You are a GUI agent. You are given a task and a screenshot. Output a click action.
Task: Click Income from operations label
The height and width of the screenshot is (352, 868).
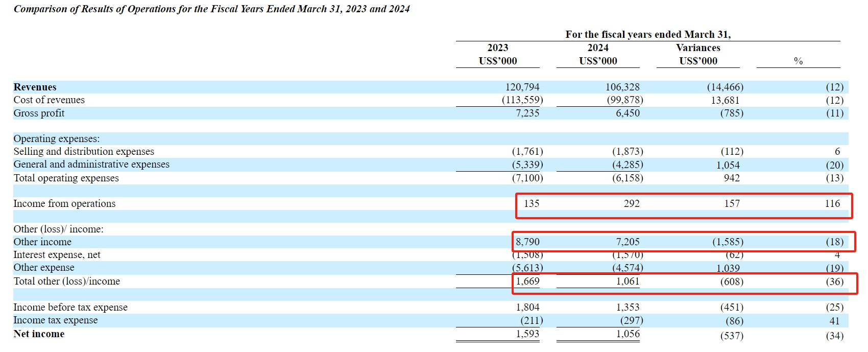coord(64,203)
